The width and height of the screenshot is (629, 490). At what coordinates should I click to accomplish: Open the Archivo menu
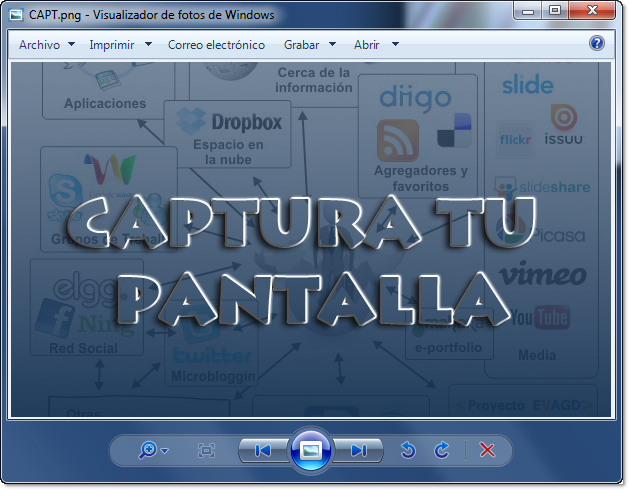tap(39, 45)
